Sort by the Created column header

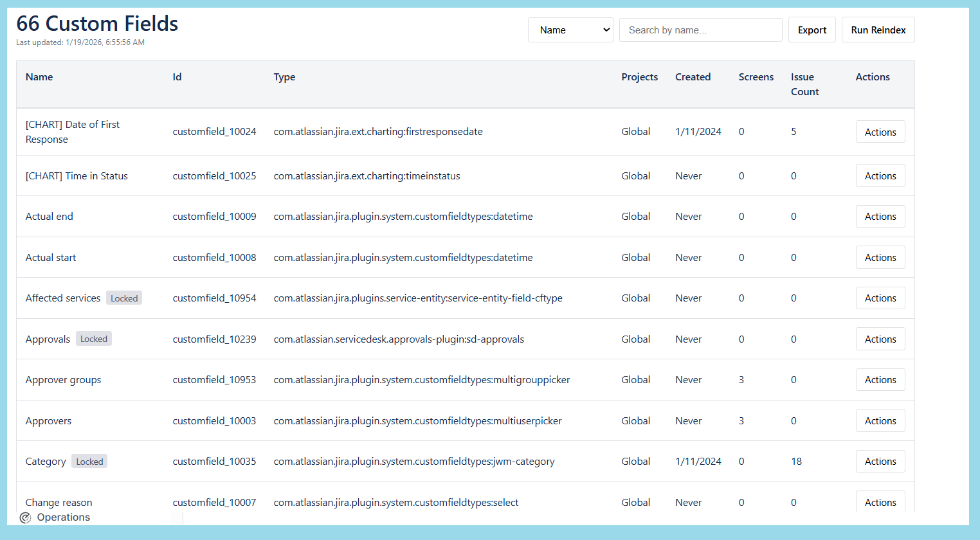tap(693, 76)
